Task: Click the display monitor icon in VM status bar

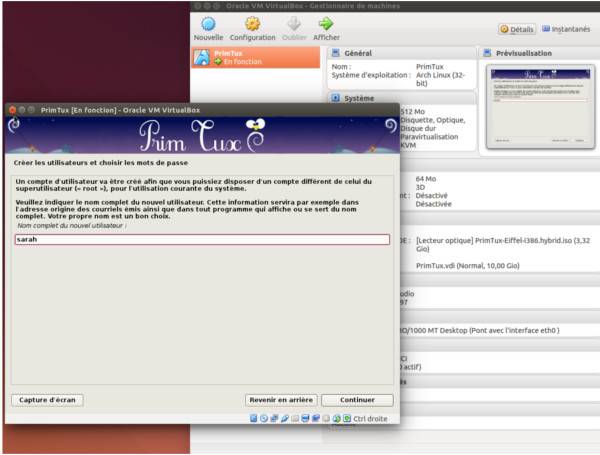Action: click(x=305, y=418)
